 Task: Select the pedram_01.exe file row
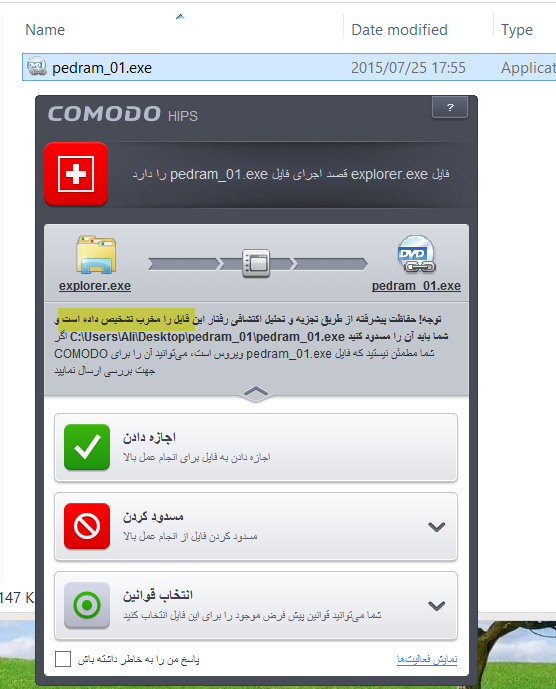[x=289, y=67]
